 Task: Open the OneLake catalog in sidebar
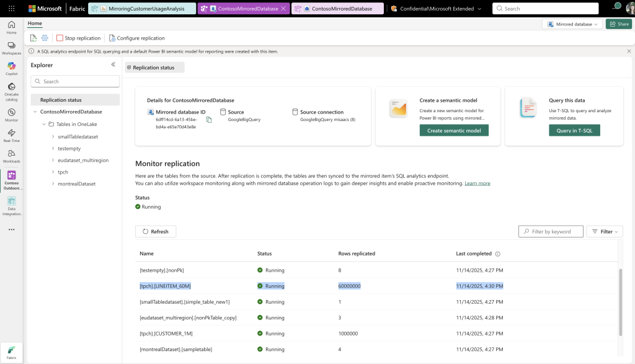click(x=11, y=90)
